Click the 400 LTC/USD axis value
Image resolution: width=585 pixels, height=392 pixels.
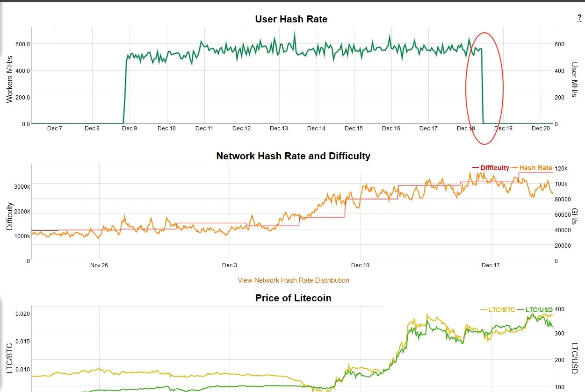(x=560, y=309)
